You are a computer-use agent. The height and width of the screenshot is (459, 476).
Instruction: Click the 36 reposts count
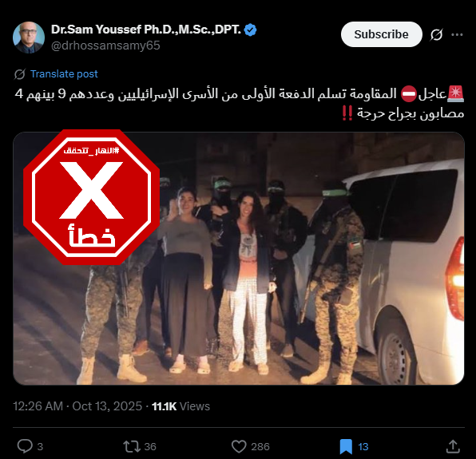click(150, 446)
